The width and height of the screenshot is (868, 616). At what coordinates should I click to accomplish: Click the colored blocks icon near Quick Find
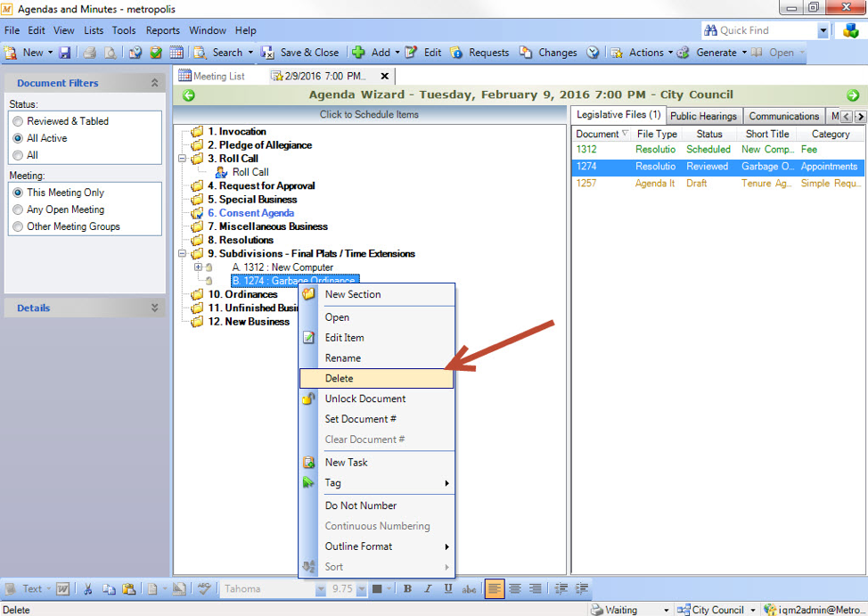850,31
